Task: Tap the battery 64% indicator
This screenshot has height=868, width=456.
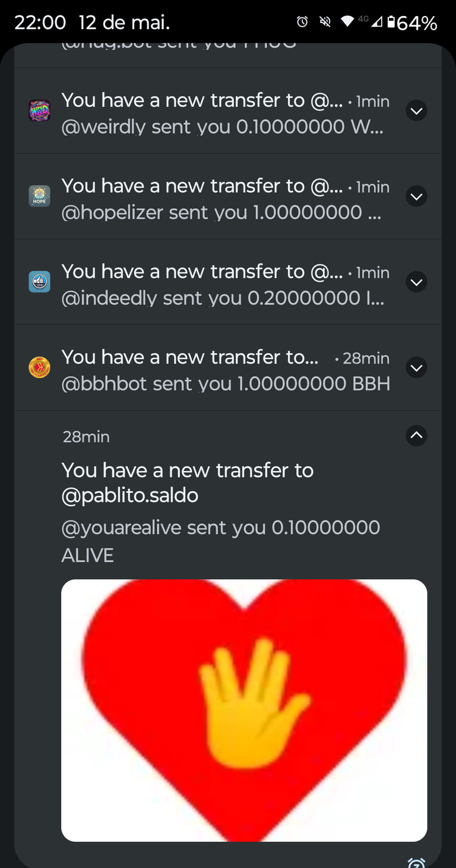Action: click(x=413, y=23)
